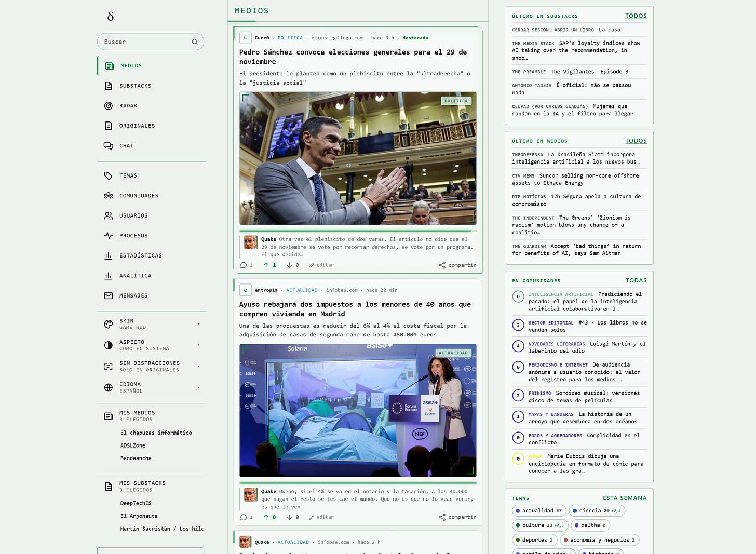Open the Usuarios icon

[x=109, y=216]
